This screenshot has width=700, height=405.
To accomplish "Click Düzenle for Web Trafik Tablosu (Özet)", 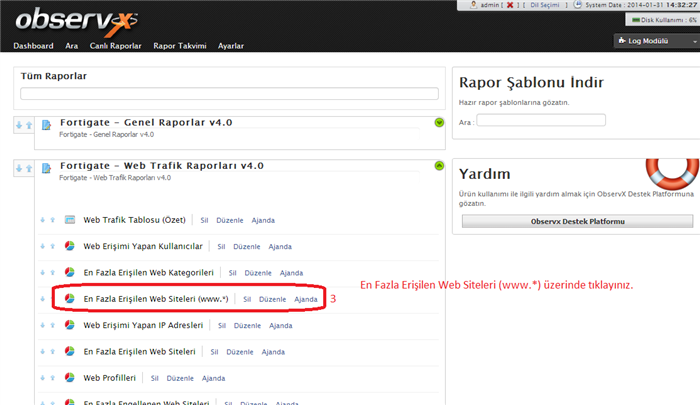I will (230, 220).
